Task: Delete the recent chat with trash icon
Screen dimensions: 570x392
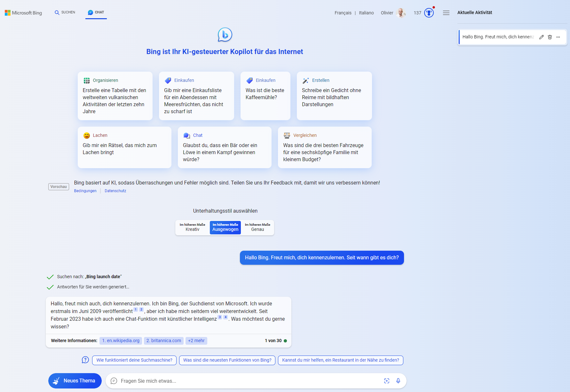Action: click(550, 37)
